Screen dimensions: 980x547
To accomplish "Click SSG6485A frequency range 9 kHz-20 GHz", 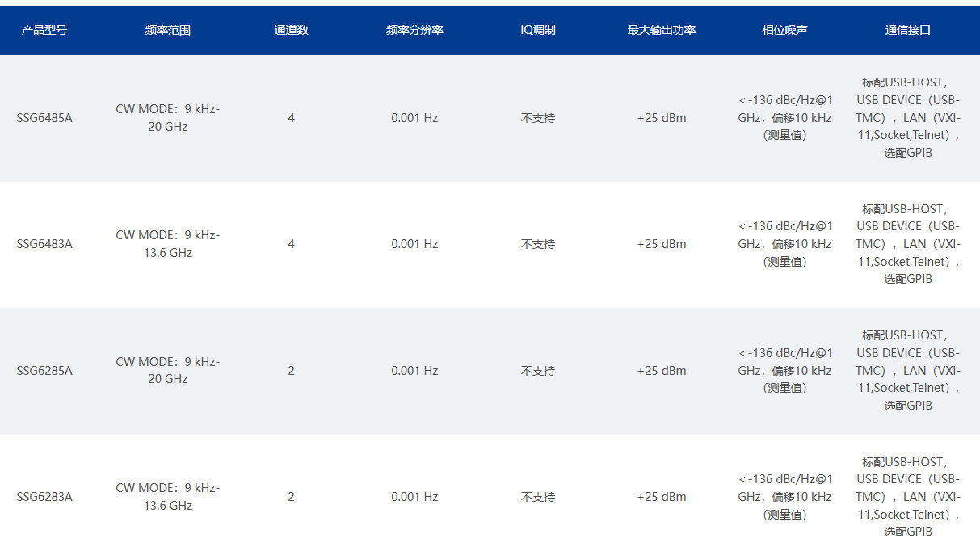I will tap(168, 118).
